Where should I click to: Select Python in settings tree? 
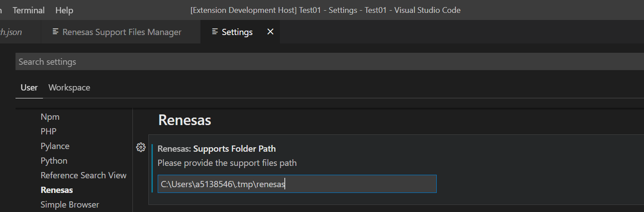(x=54, y=161)
